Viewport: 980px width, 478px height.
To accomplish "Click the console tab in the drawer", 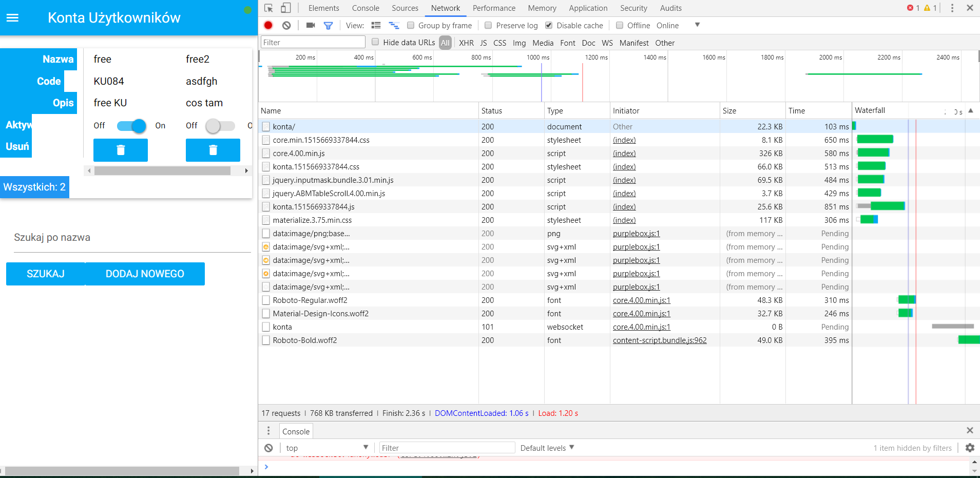I will (x=296, y=431).
